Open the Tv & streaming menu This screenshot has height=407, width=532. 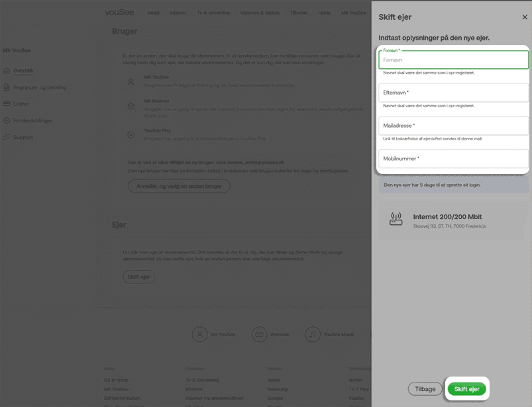pos(209,13)
